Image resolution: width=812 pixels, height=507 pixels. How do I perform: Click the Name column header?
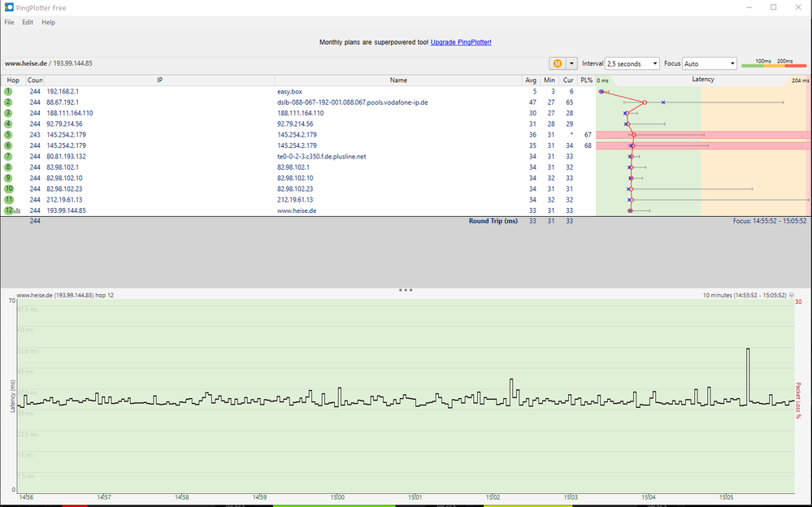398,80
